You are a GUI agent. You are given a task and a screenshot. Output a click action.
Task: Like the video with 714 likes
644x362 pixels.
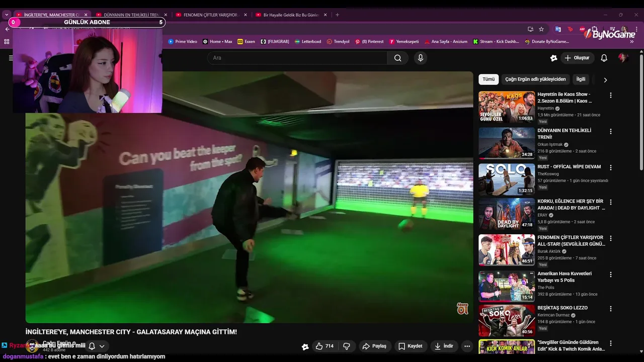pyautogui.click(x=325, y=346)
